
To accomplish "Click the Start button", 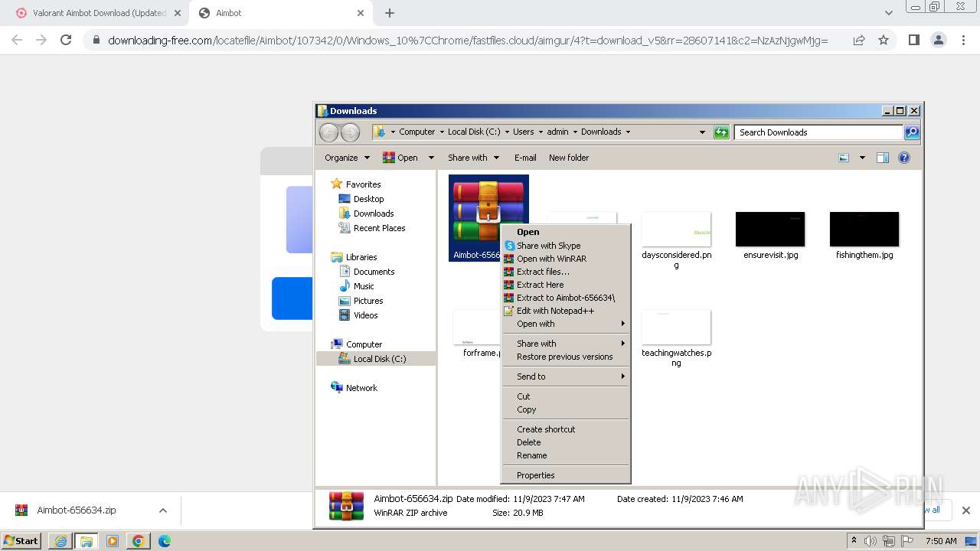I will click(x=21, y=541).
